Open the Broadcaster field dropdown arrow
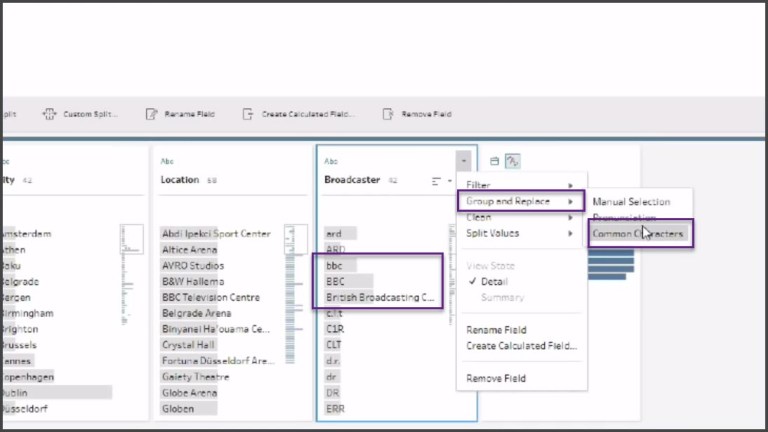Image resolution: width=768 pixels, height=432 pixels. 462,161
